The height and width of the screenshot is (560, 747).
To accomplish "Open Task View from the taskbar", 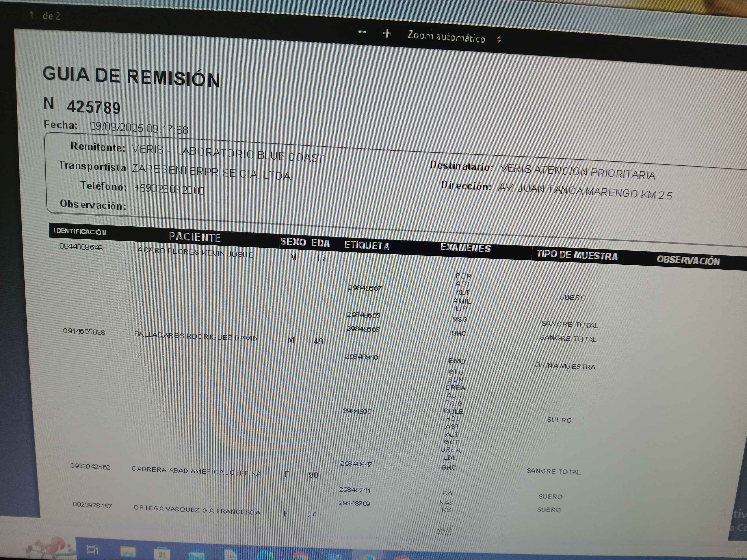I will pos(92,550).
